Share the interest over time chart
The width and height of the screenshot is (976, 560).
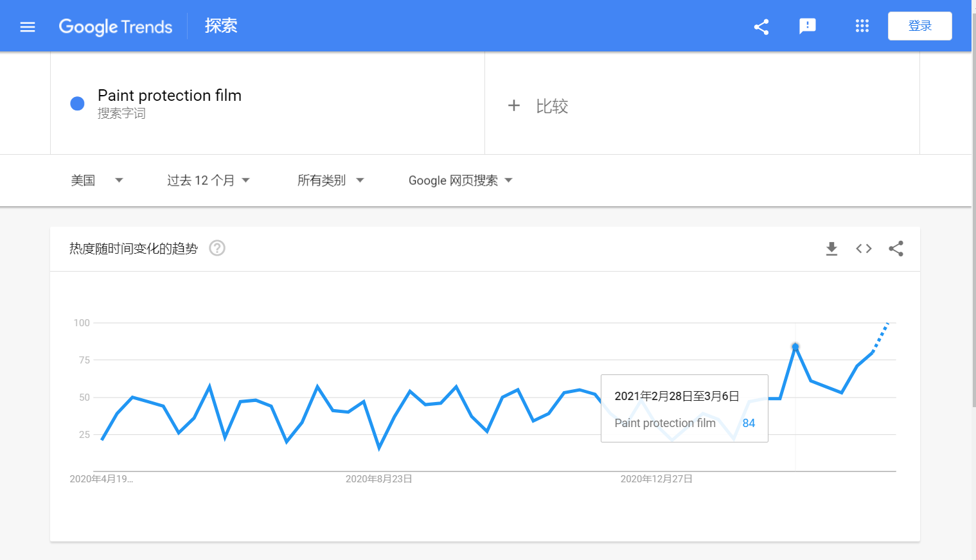pos(896,249)
